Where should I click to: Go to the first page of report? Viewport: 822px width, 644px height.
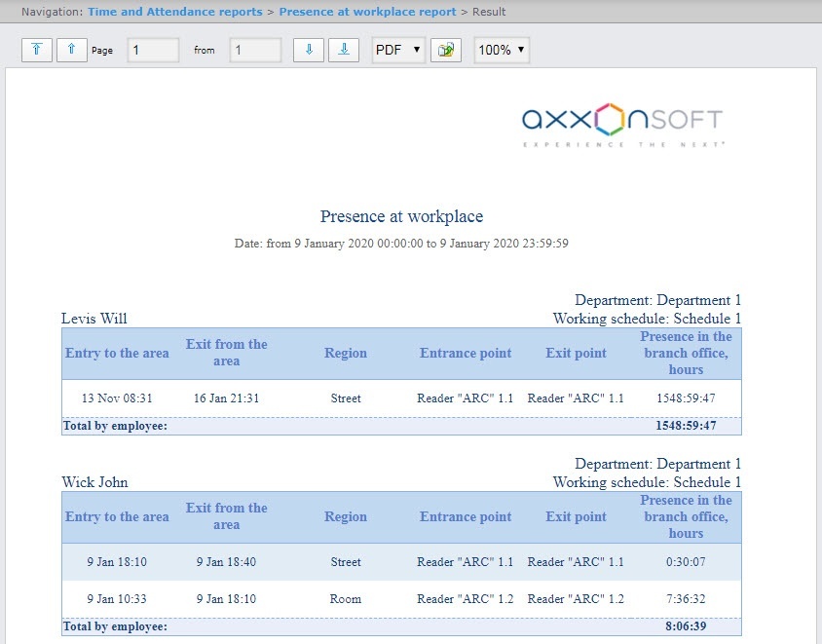point(36,50)
